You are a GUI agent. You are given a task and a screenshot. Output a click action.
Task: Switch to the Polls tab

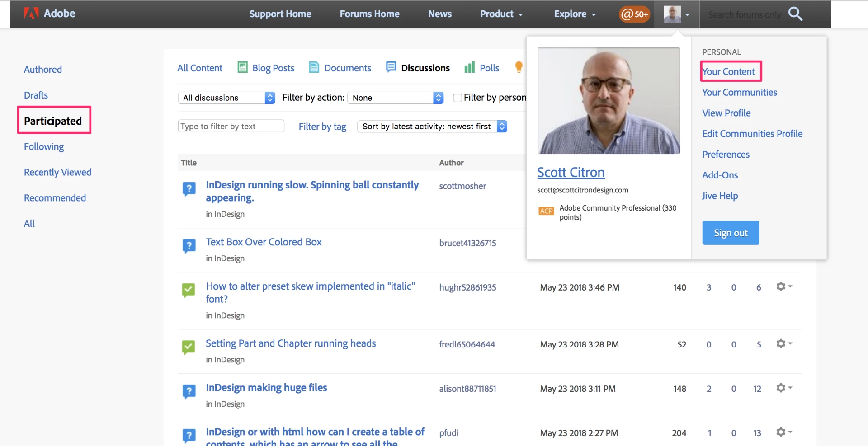click(x=489, y=68)
